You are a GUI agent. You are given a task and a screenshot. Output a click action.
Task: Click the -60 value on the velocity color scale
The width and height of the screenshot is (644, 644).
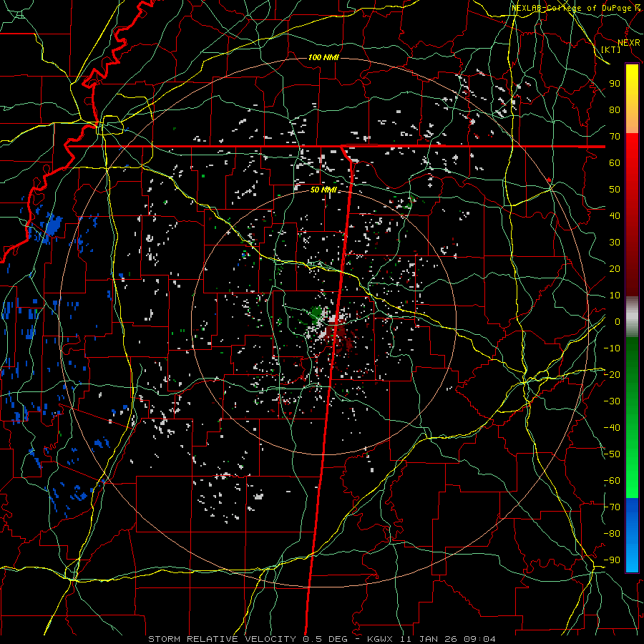[x=612, y=481]
